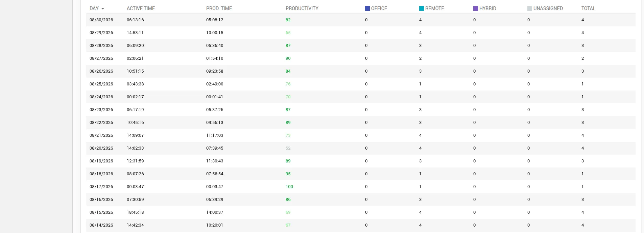Screen dimensions: 644x233
Task: Select the 08/20/2026 date cell
Action: point(101,148)
